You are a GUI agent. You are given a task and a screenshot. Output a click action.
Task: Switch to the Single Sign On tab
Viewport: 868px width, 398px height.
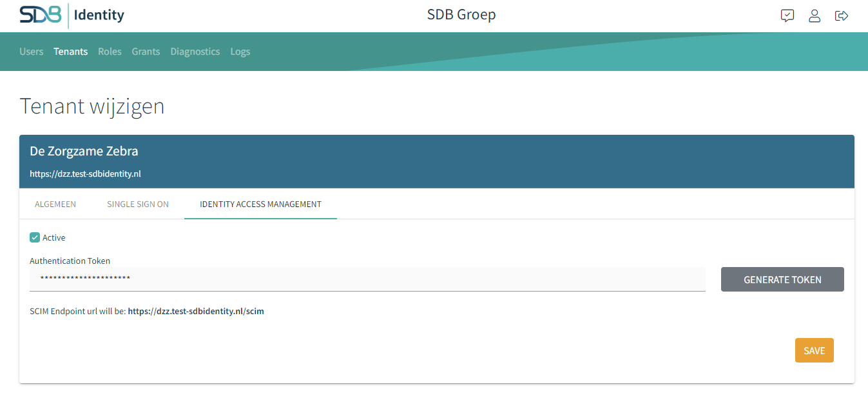138,204
